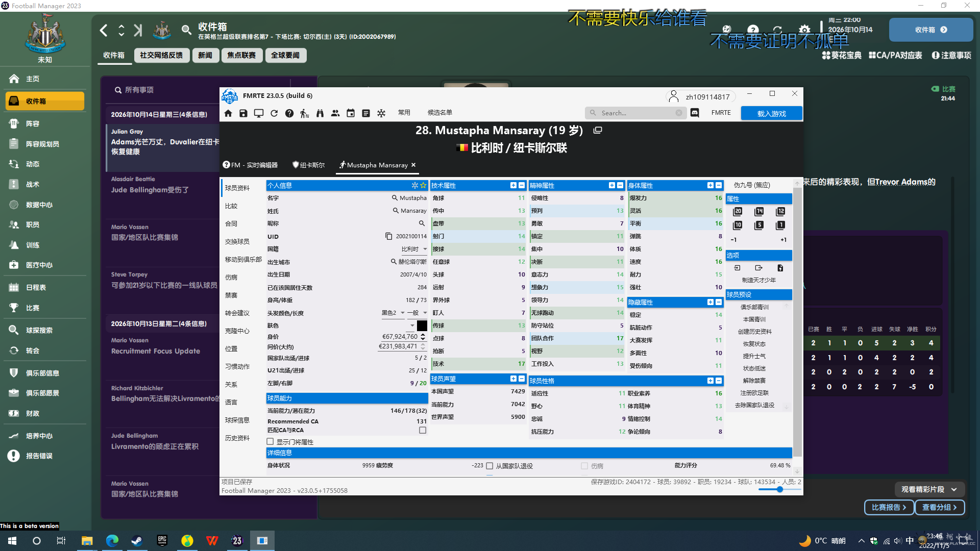The height and width of the screenshot is (551, 980).
Task: Open 位置 section in FMRTE left menu
Action: pos(231,348)
